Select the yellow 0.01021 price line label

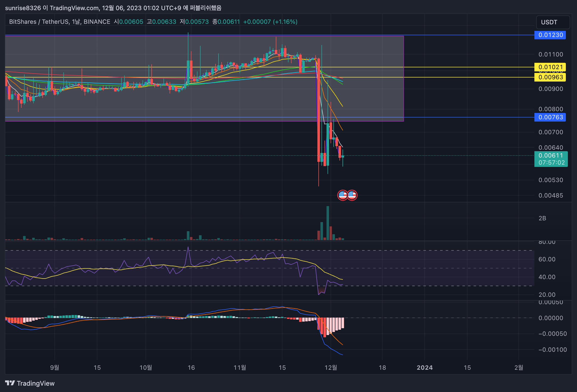click(x=550, y=67)
